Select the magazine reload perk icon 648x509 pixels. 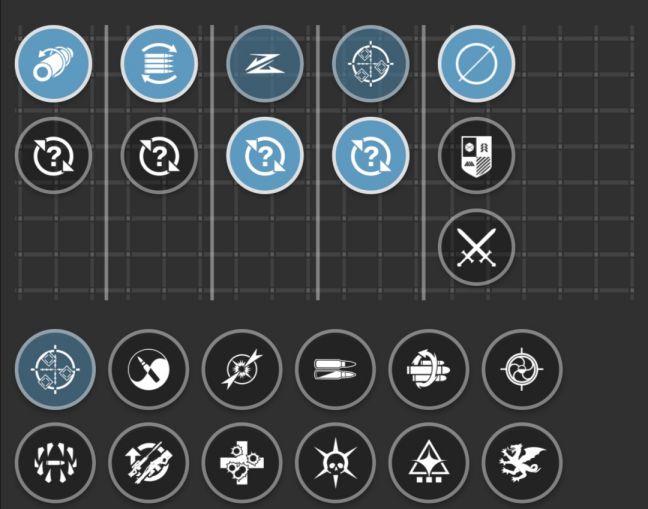click(159, 64)
